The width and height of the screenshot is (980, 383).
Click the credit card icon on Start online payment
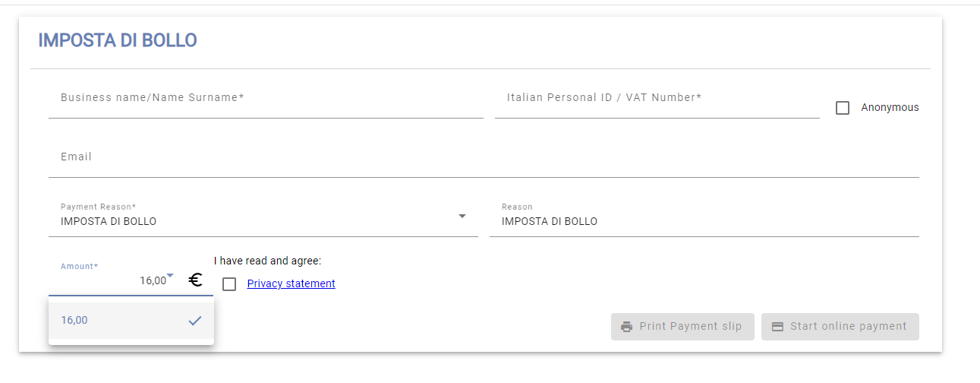(777, 327)
